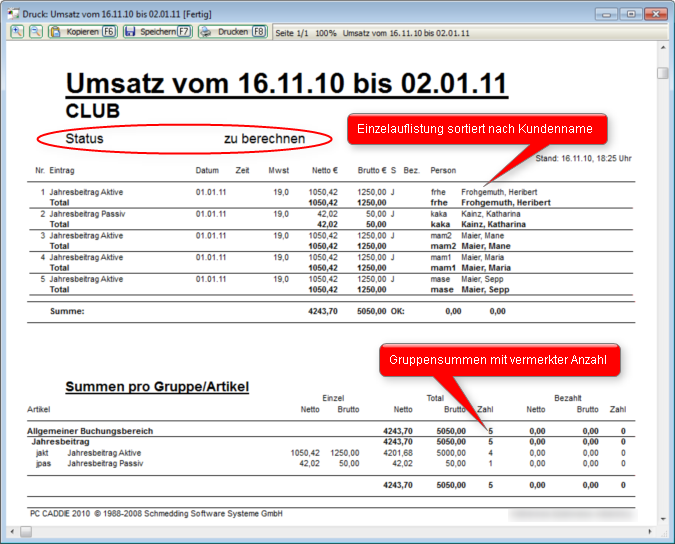Image resolution: width=675 pixels, height=544 pixels.
Task: Copy the report with Kopieren (F6)
Action: [x=83, y=32]
